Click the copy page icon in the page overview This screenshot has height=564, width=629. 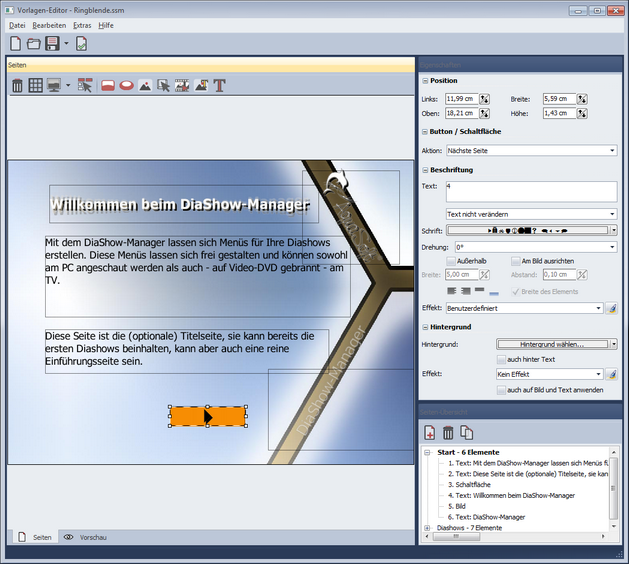point(466,432)
